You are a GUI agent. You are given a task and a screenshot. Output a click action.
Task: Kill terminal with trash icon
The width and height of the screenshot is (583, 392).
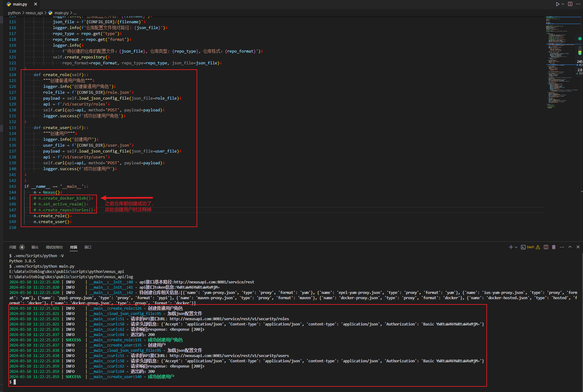554,247
